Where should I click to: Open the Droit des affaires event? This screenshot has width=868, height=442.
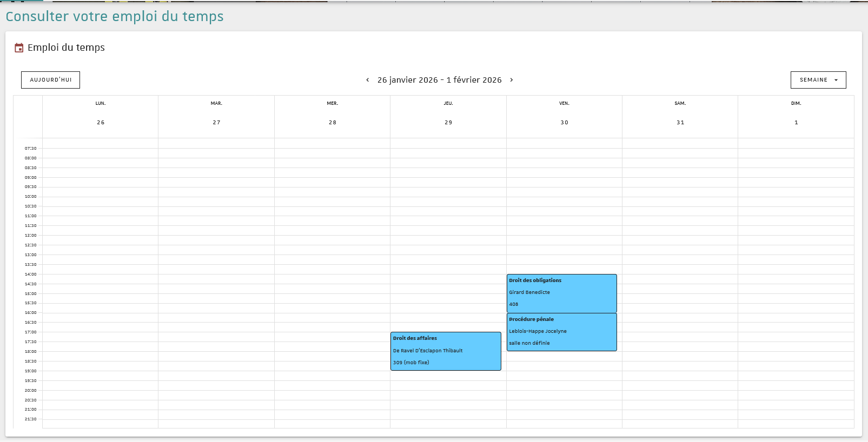coord(446,351)
